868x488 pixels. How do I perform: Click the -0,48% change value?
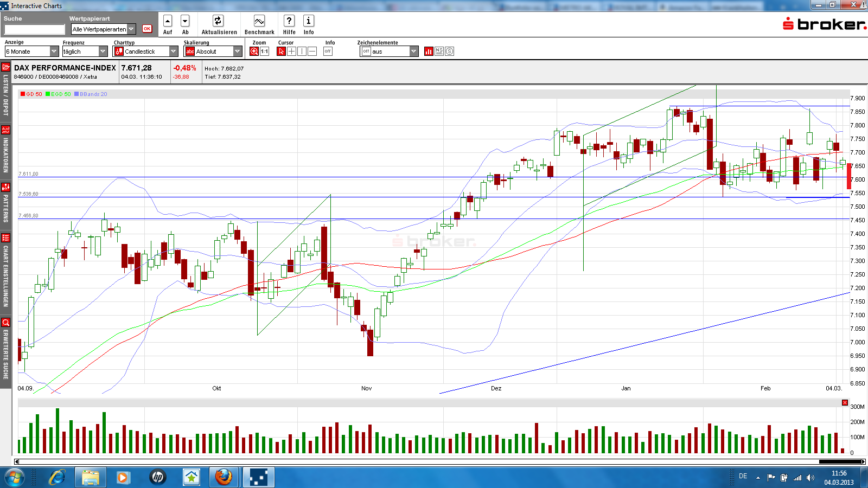[184, 68]
